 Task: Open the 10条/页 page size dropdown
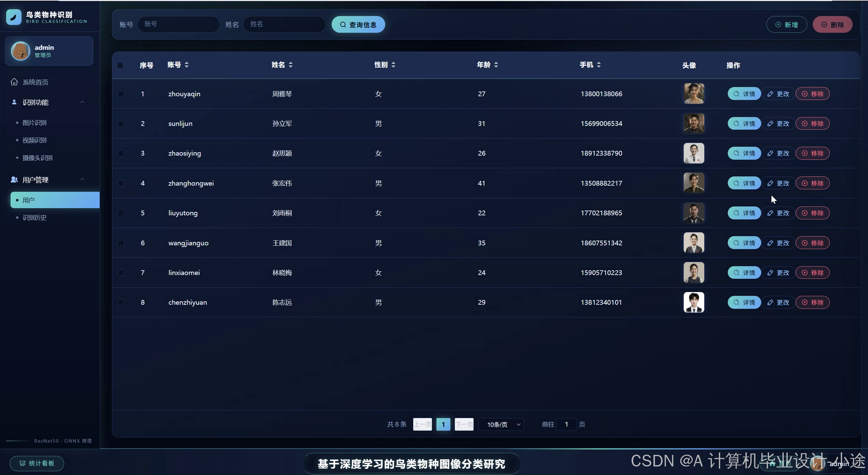(x=501, y=424)
